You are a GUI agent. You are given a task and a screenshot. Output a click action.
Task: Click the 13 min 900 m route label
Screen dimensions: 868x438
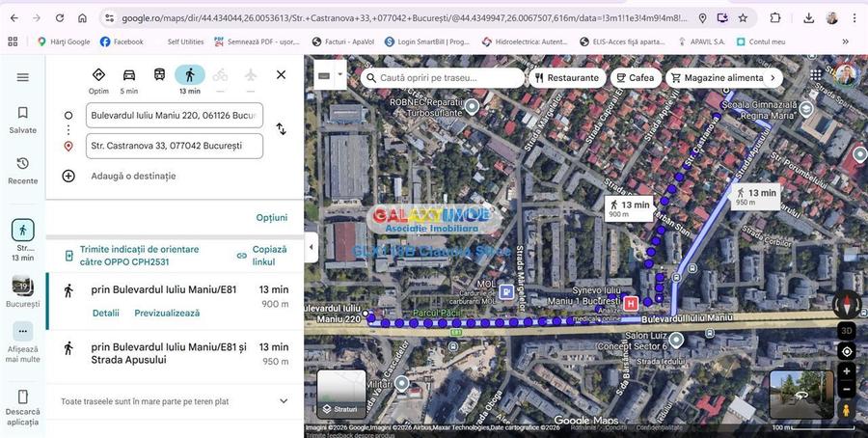[x=630, y=208]
